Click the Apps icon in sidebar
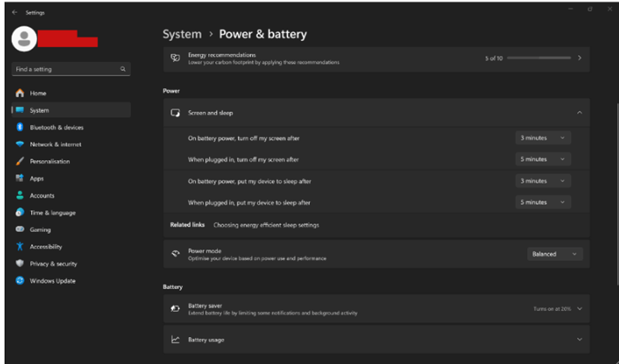Image resolution: width=619 pixels, height=364 pixels. point(20,178)
